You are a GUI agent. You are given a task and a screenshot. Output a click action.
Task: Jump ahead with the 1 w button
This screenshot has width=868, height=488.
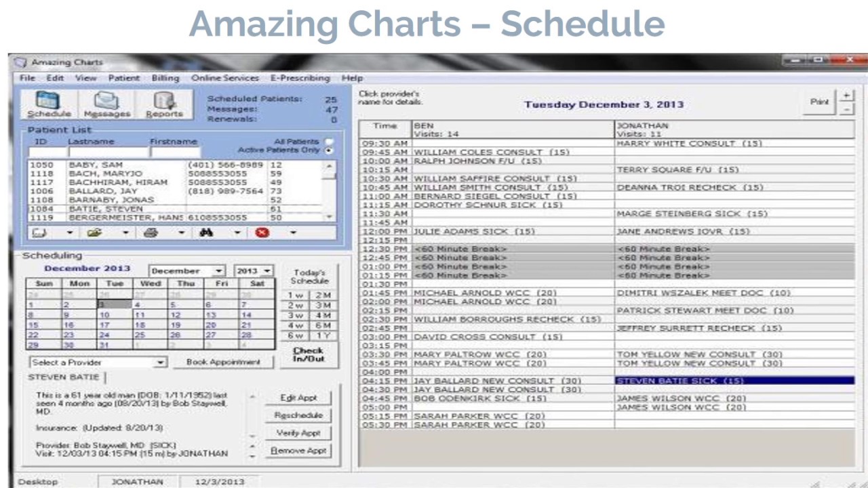296,296
